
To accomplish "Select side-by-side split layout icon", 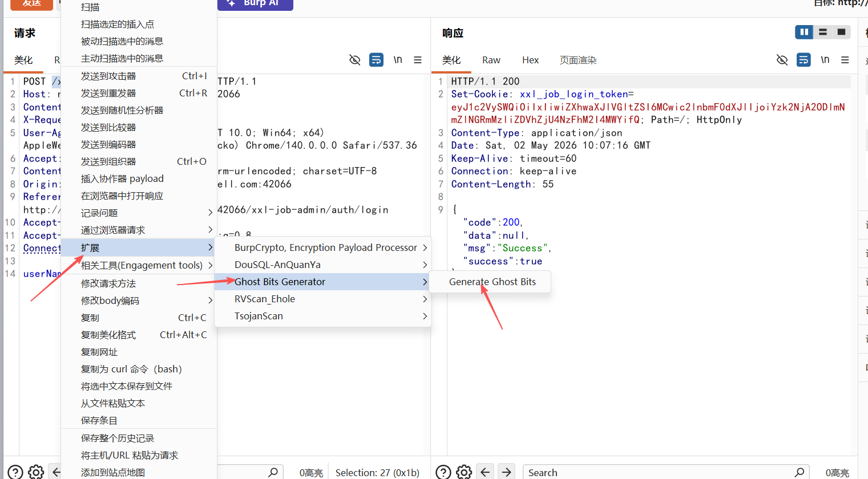I will (805, 32).
